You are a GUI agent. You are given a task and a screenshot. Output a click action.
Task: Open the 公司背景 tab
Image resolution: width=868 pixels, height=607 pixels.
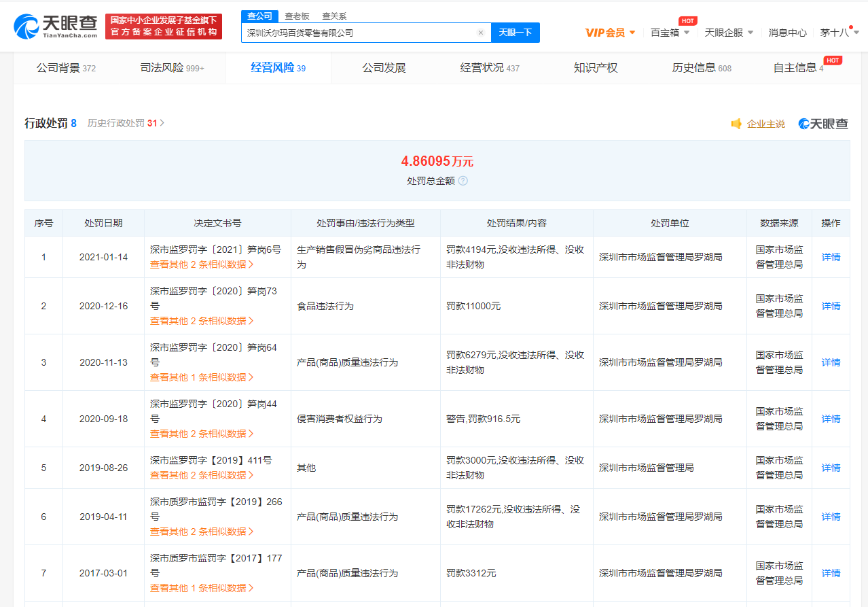coord(66,68)
